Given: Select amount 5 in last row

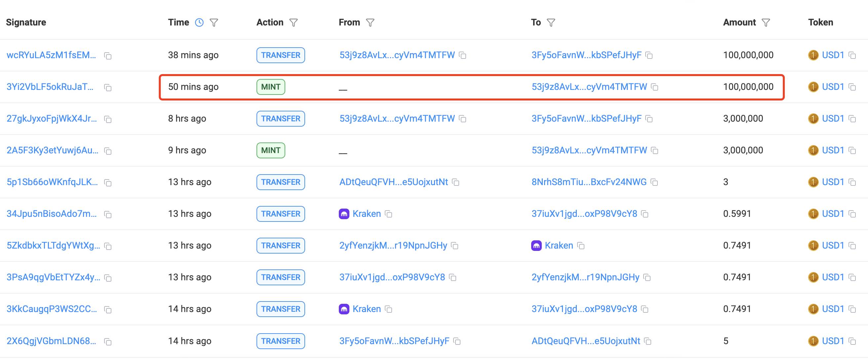Looking at the screenshot, I should pyautogui.click(x=726, y=341).
